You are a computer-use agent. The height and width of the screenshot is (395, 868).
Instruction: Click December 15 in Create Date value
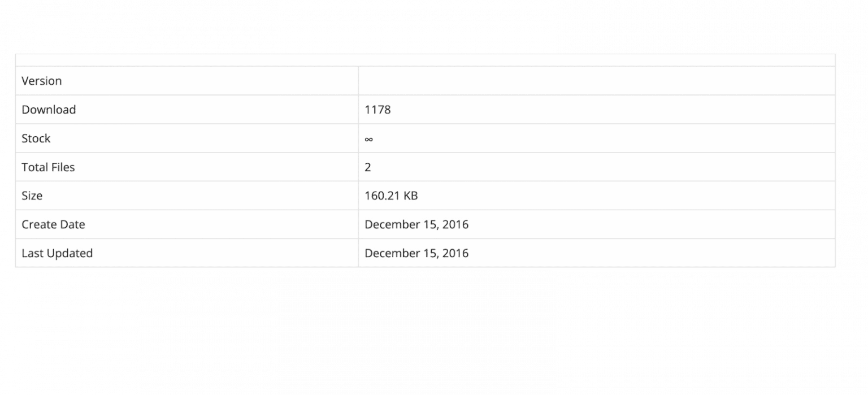coord(400,225)
